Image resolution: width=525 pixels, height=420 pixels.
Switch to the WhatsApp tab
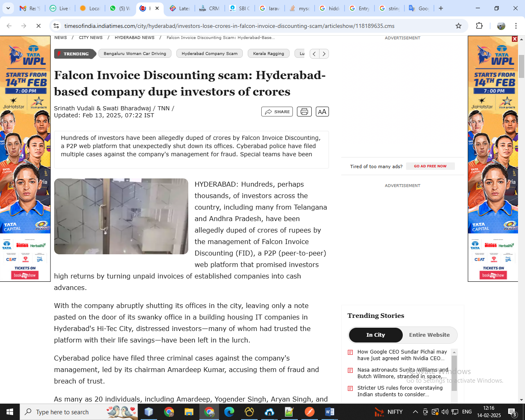(120, 8)
